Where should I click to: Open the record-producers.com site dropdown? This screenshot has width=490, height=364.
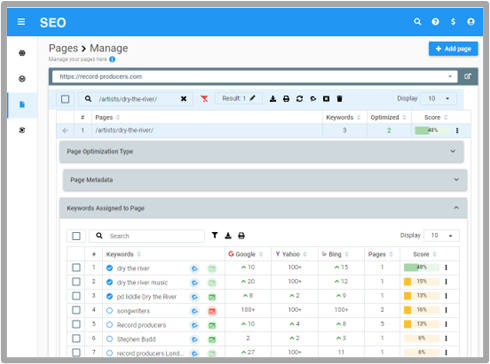255,77
